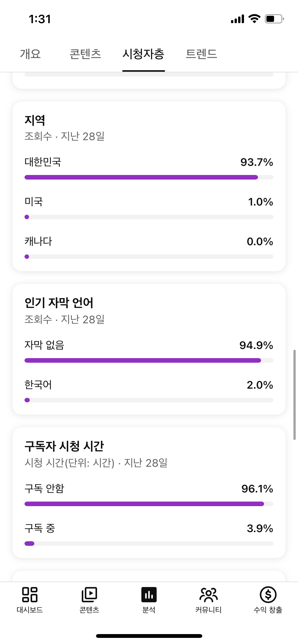Select the Analytics (분석) bar-chart icon

coord(149,595)
